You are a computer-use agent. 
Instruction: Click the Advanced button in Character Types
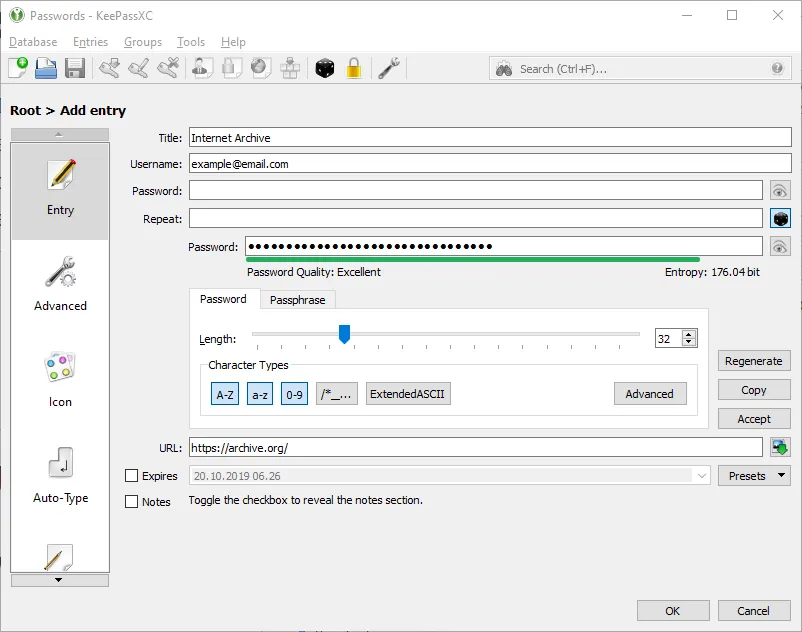click(650, 394)
